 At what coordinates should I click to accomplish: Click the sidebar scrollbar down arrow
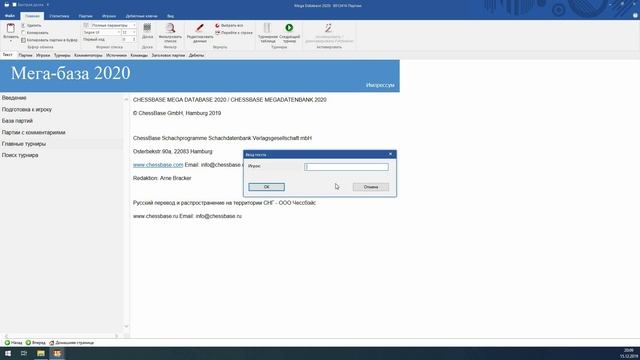pyautogui.click(x=126, y=327)
